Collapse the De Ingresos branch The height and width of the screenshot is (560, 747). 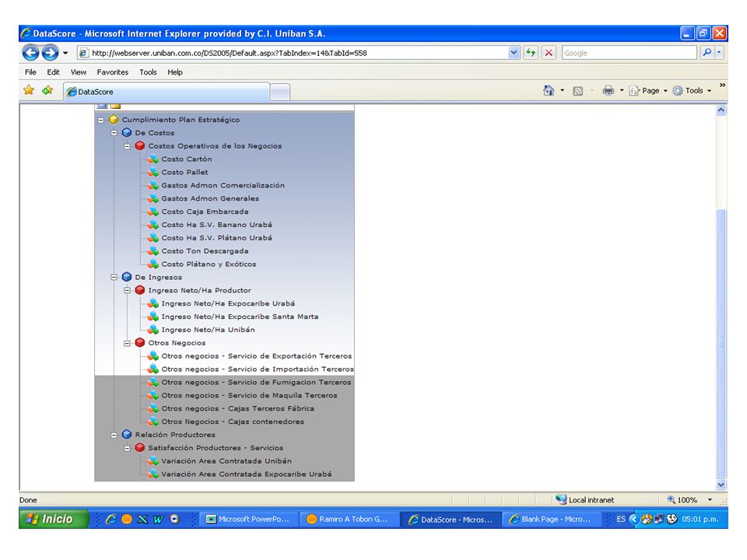(x=114, y=277)
